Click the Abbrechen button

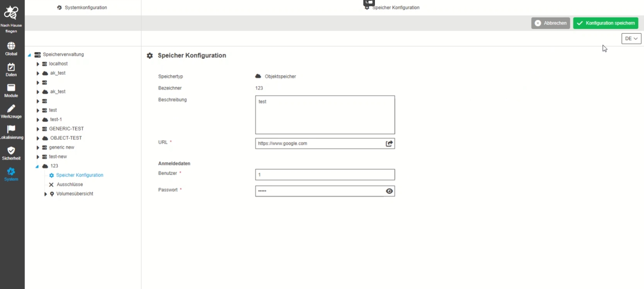click(551, 23)
